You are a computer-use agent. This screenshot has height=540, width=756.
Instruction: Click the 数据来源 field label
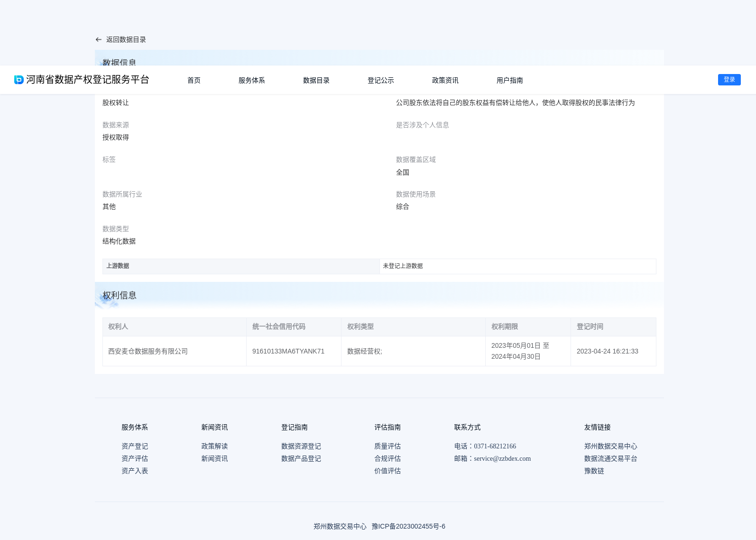click(x=116, y=125)
